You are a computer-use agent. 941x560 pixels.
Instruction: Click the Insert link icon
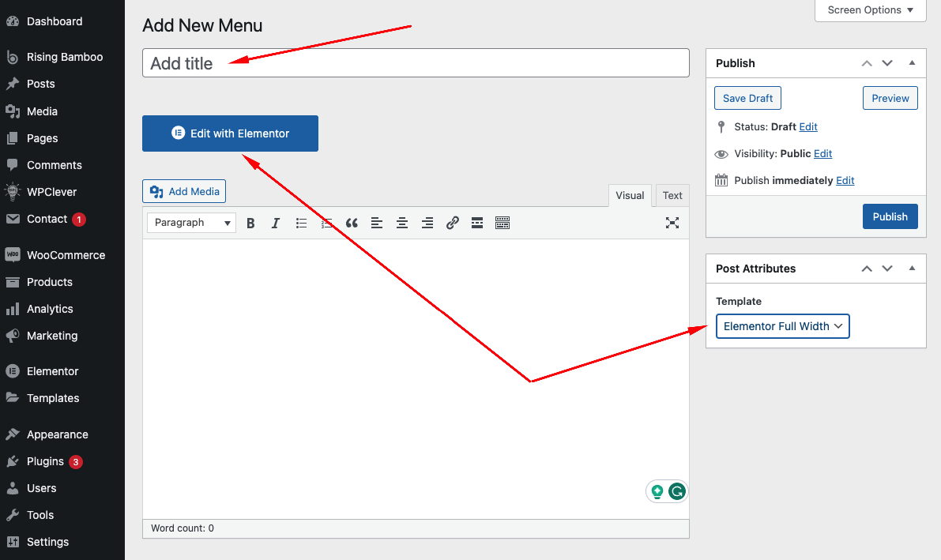coord(452,223)
